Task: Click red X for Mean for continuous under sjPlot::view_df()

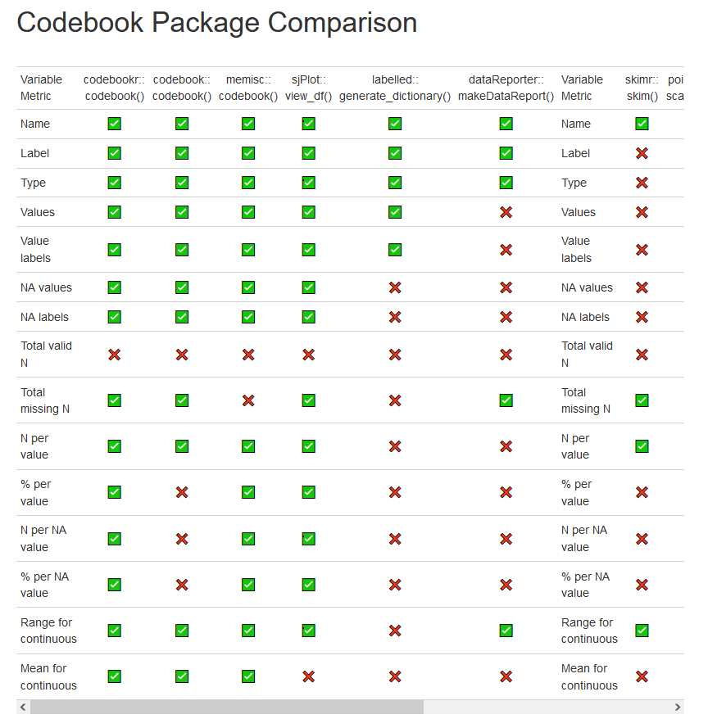Action: (x=308, y=676)
